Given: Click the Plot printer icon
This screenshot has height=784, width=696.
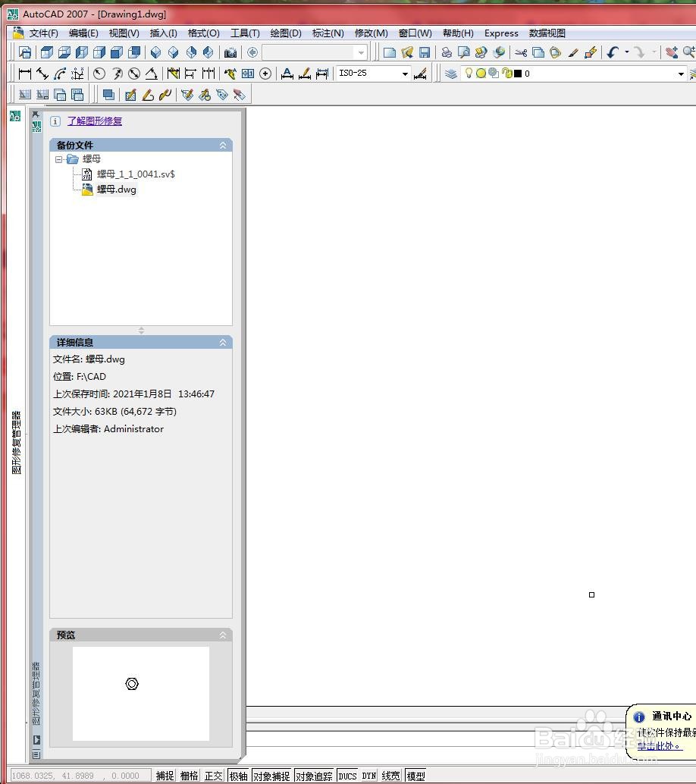Looking at the screenshot, I should coord(447,52).
